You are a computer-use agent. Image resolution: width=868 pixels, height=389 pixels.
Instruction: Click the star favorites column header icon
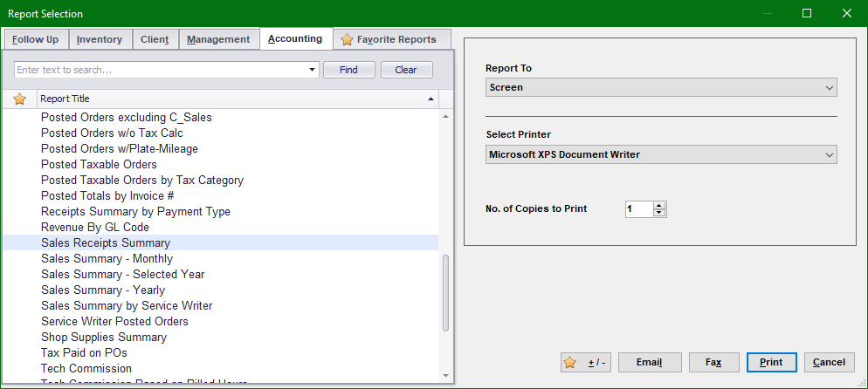pos(19,99)
